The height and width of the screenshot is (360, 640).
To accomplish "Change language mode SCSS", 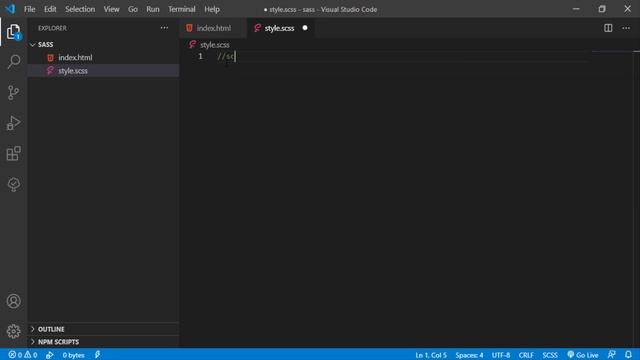I will 549,355.
